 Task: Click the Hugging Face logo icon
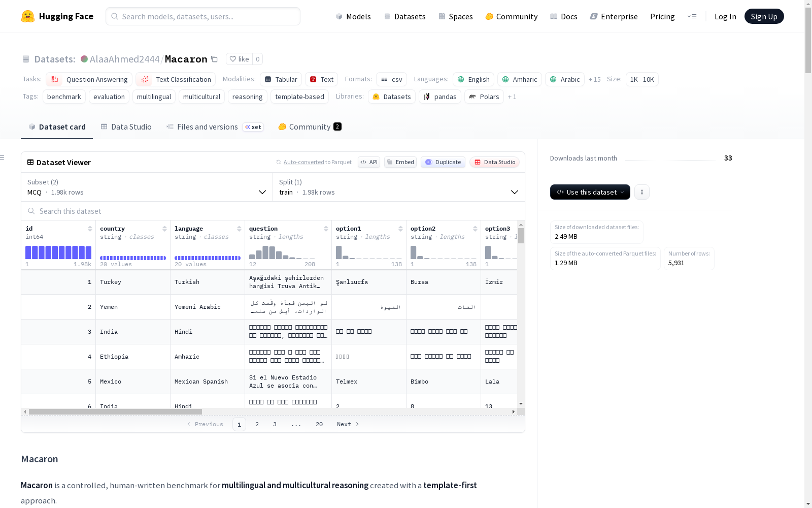(x=28, y=16)
